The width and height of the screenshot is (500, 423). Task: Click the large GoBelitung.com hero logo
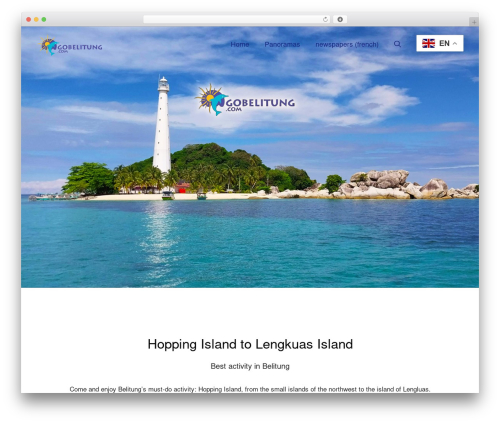[x=245, y=100]
